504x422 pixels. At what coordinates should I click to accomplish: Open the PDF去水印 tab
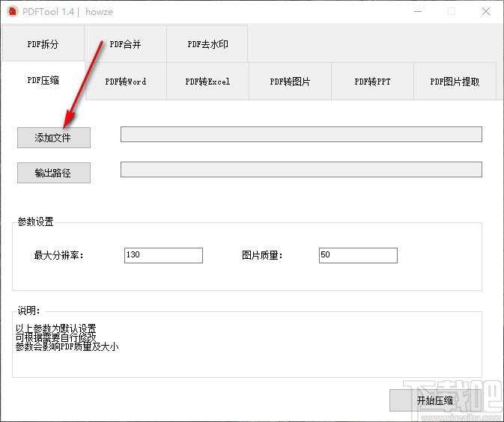207,43
